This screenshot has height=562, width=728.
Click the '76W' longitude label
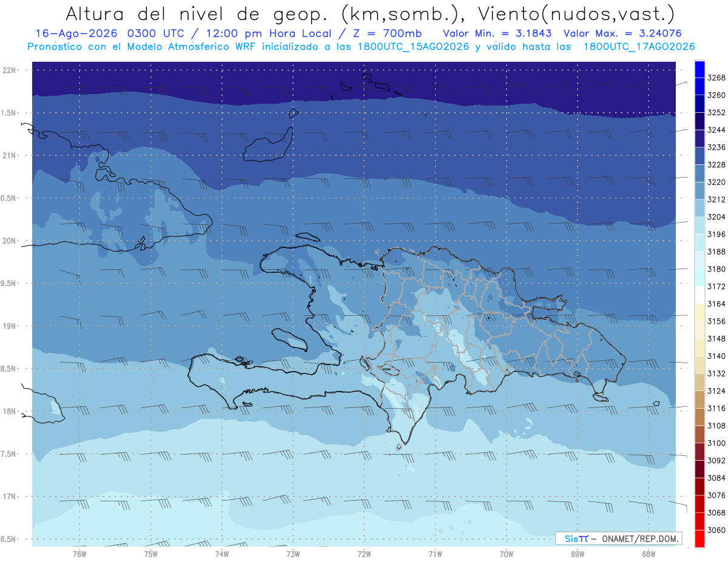pos(79,554)
